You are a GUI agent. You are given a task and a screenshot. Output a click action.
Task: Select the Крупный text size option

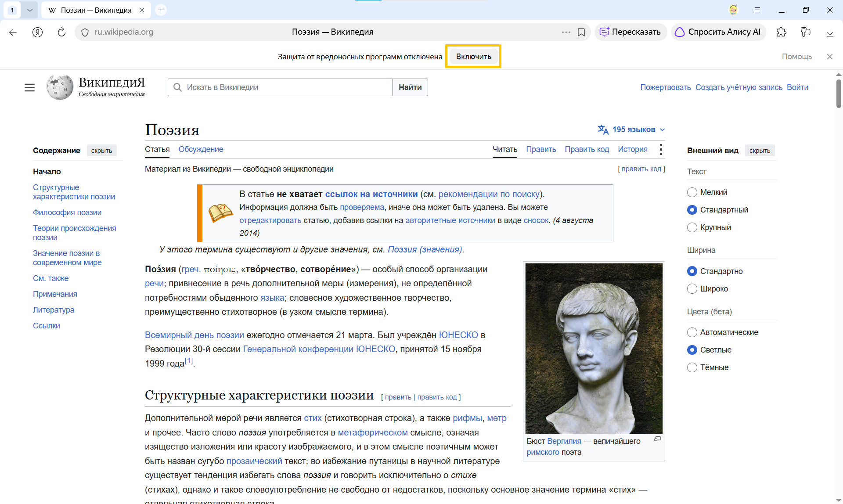click(692, 227)
